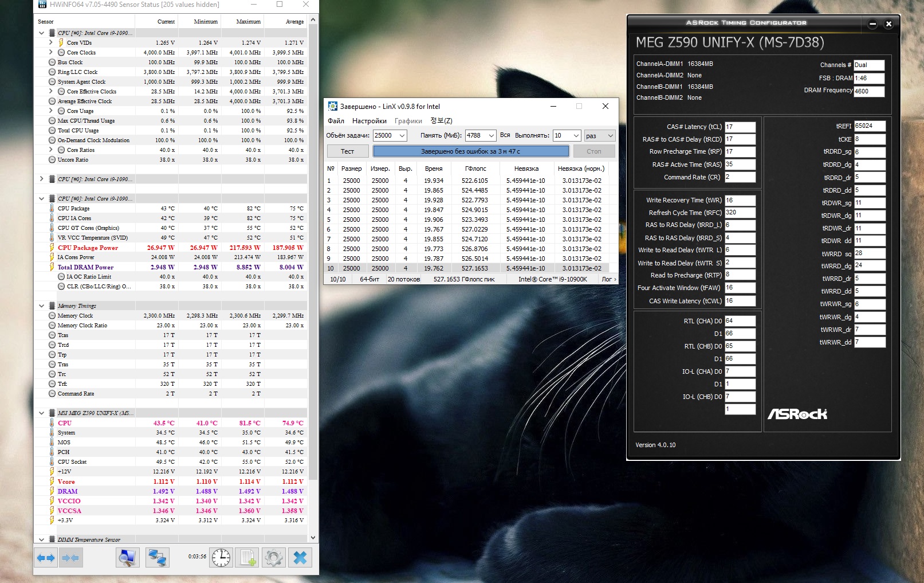Click the icon beside Uncore Ratio row
The height and width of the screenshot is (583, 924).
pos(52,160)
